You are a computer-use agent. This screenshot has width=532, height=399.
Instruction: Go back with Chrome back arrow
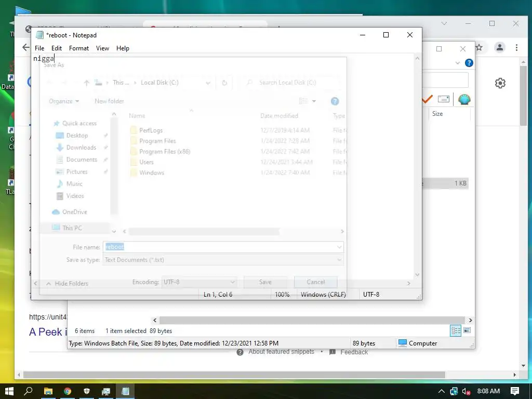(x=26, y=47)
